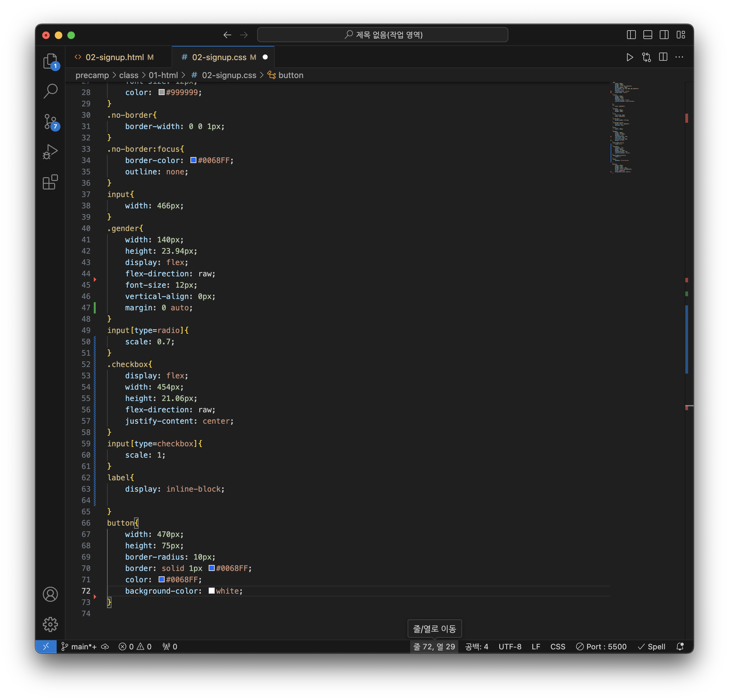This screenshot has height=700, width=729.
Task: Select the CSS language mode
Action: (x=557, y=646)
